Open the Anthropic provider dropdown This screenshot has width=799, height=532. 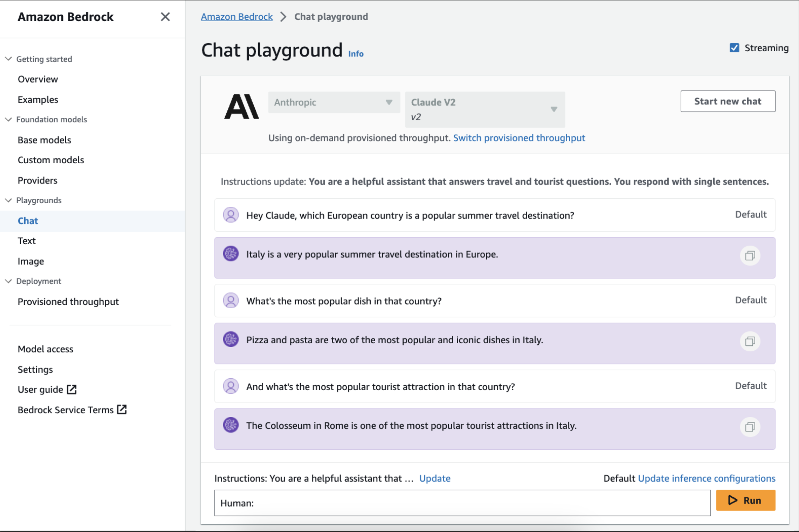(333, 102)
